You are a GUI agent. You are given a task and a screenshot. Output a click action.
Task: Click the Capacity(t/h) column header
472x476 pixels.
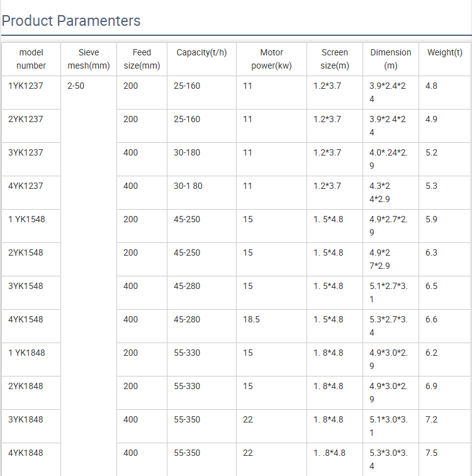(x=201, y=52)
